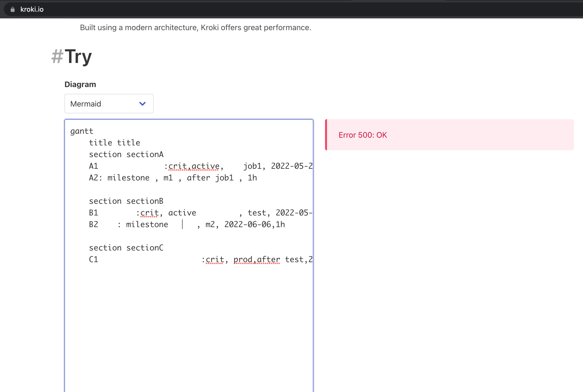
Task: Click inside the diagram source text editor
Action: click(187, 312)
